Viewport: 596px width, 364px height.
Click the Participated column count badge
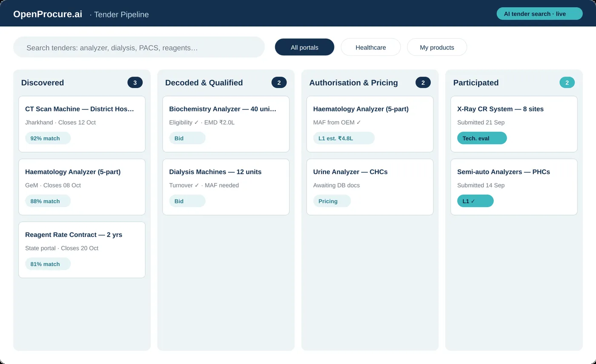point(567,82)
